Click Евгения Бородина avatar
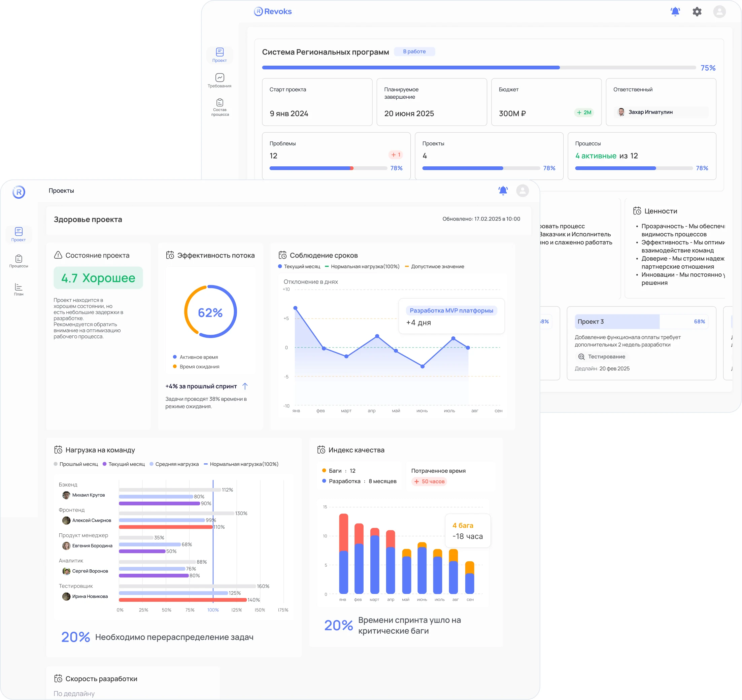Viewport: 742px width, 700px height. pos(66,546)
